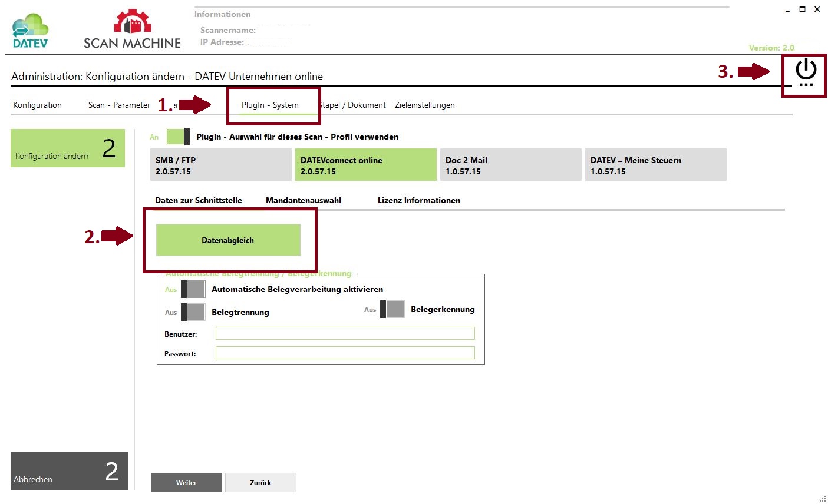The height and width of the screenshot is (504, 828).
Task: Click into the Benutzer input field
Action: [345, 334]
